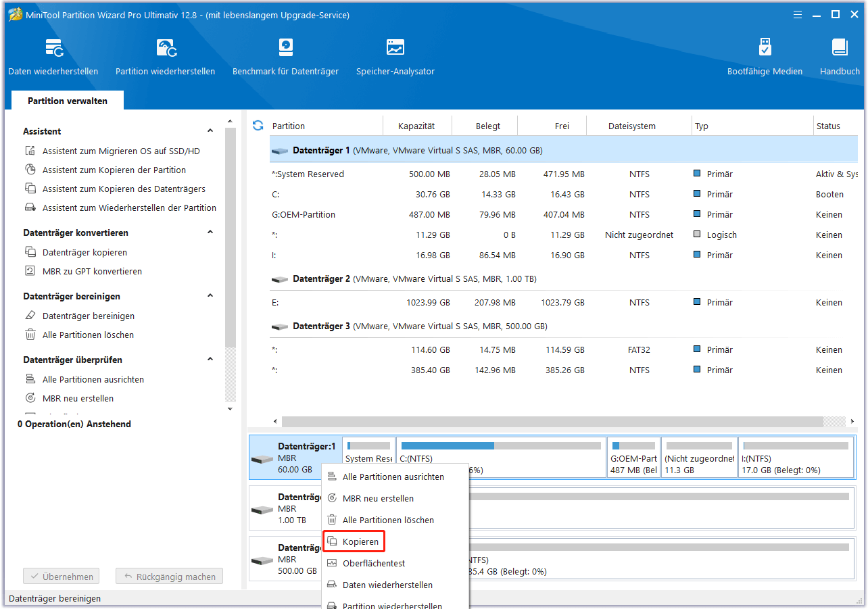Click Rückgängig machen button
The height and width of the screenshot is (609, 868).
(x=169, y=577)
